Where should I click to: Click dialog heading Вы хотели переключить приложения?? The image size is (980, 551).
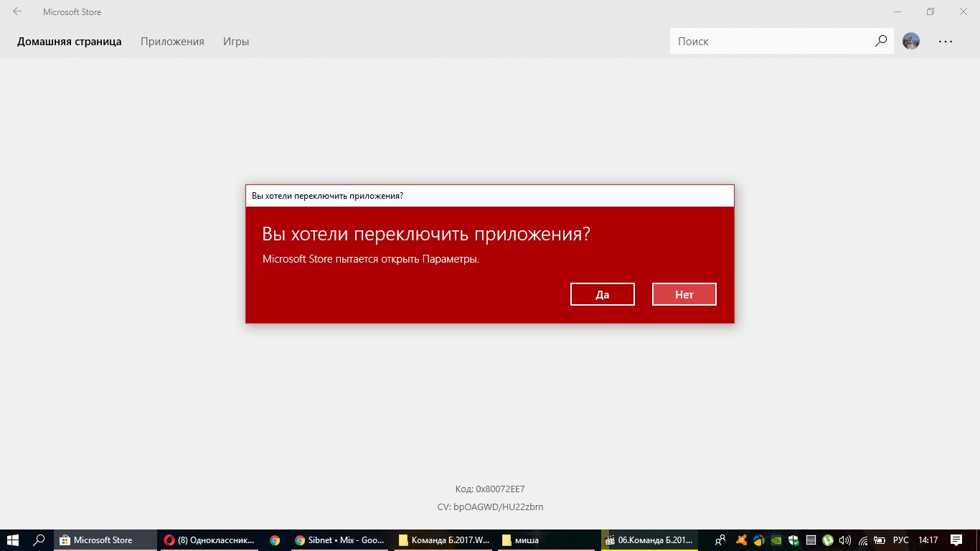click(426, 234)
